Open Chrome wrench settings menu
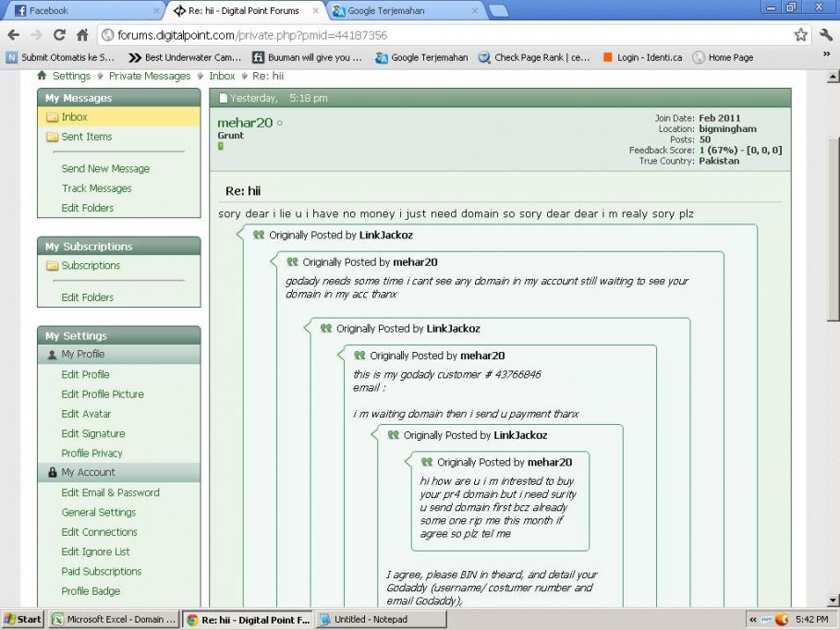The height and width of the screenshot is (630, 840). point(826,35)
